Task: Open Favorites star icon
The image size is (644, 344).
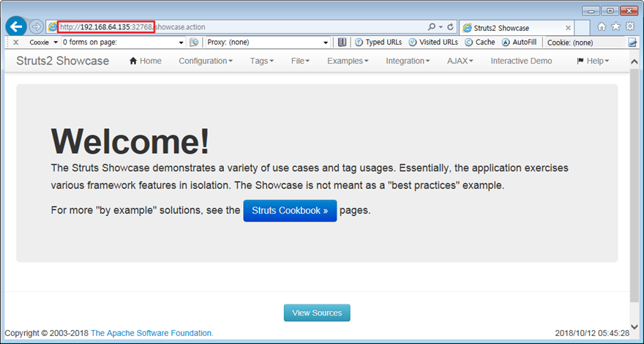Action: tap(615, 26)
